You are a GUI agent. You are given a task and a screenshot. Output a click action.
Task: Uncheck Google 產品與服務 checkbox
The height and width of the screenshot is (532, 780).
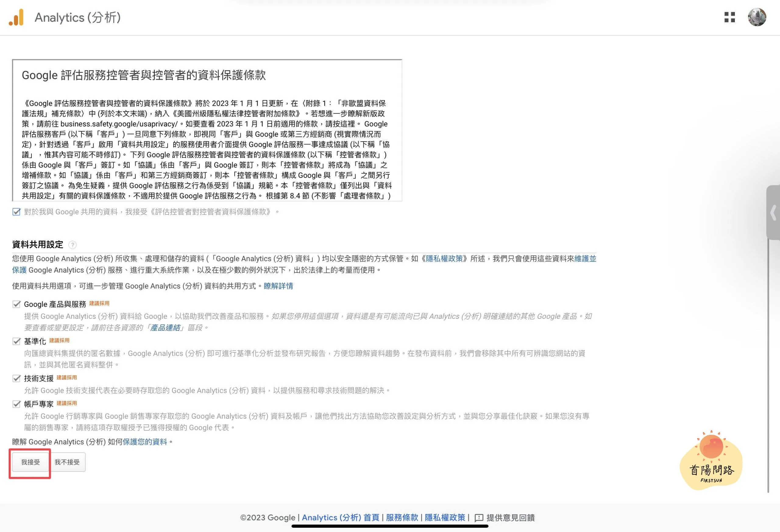[x=16, y=304]
